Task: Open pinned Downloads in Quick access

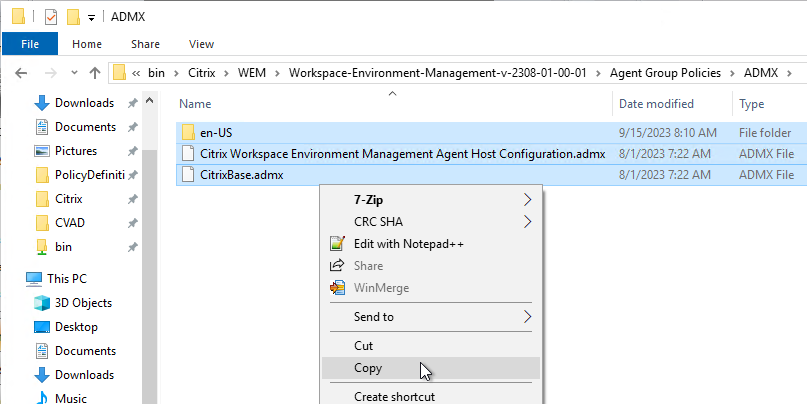Action: tap(84, 103)
